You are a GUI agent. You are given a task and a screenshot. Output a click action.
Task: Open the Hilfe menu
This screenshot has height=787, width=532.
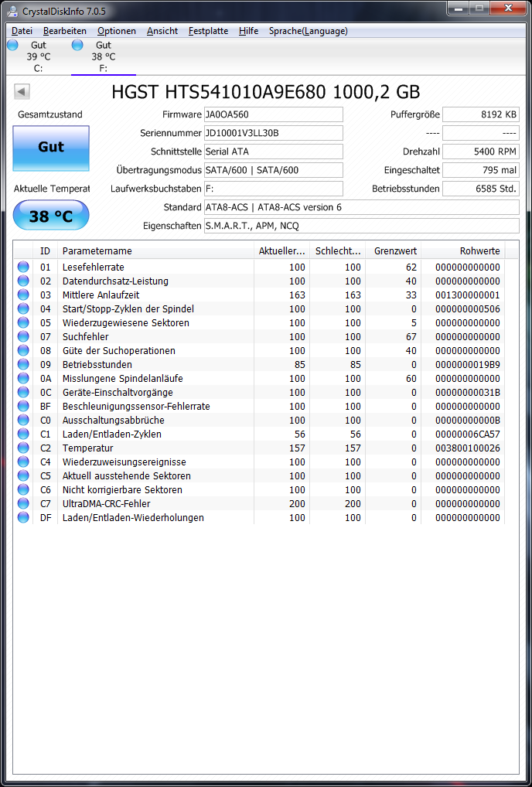(x=248, y=31)
